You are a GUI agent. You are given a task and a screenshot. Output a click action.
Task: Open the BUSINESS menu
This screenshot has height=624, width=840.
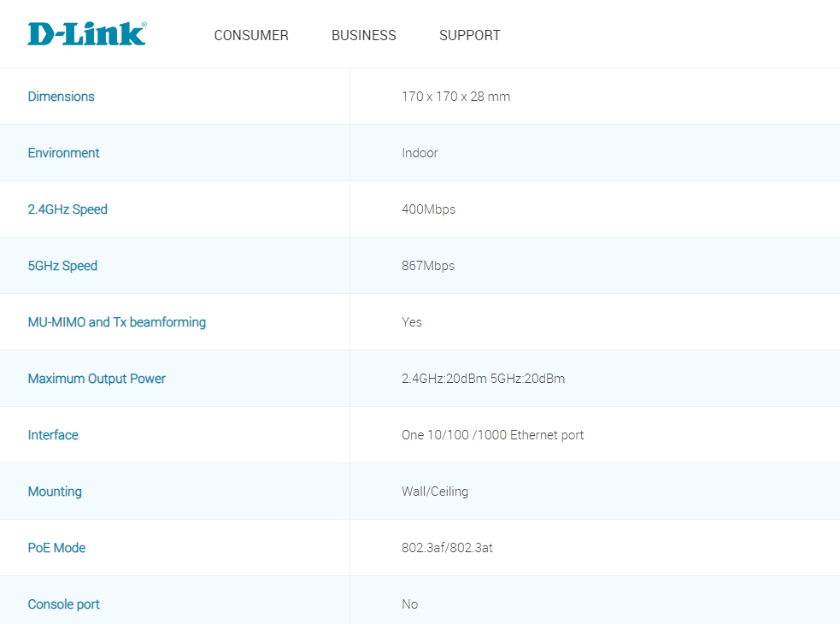363,36
